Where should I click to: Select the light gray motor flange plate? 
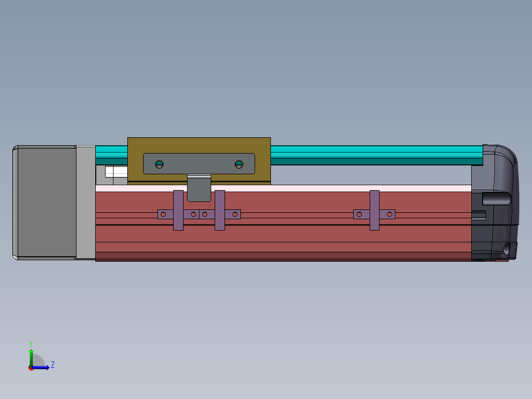coord(86,203)
